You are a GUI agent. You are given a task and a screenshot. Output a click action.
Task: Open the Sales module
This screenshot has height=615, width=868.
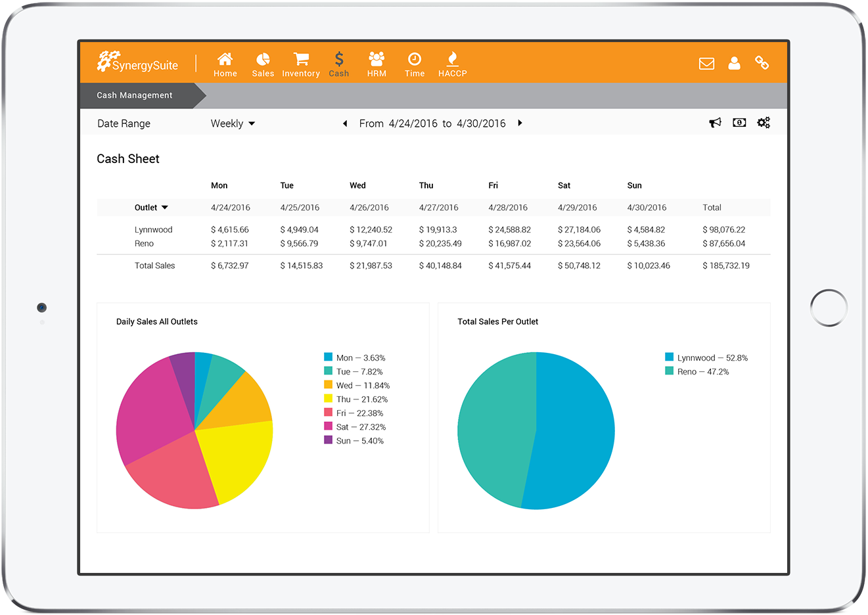coord(263,64)
